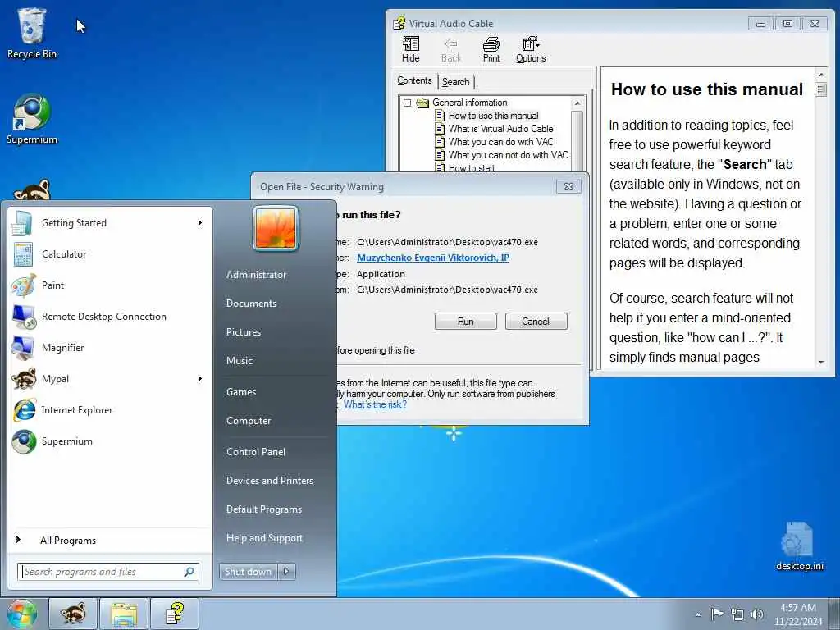Open Help and Support from Start menu
Viewport: 840px width, 630px height.
coord(265,538)
